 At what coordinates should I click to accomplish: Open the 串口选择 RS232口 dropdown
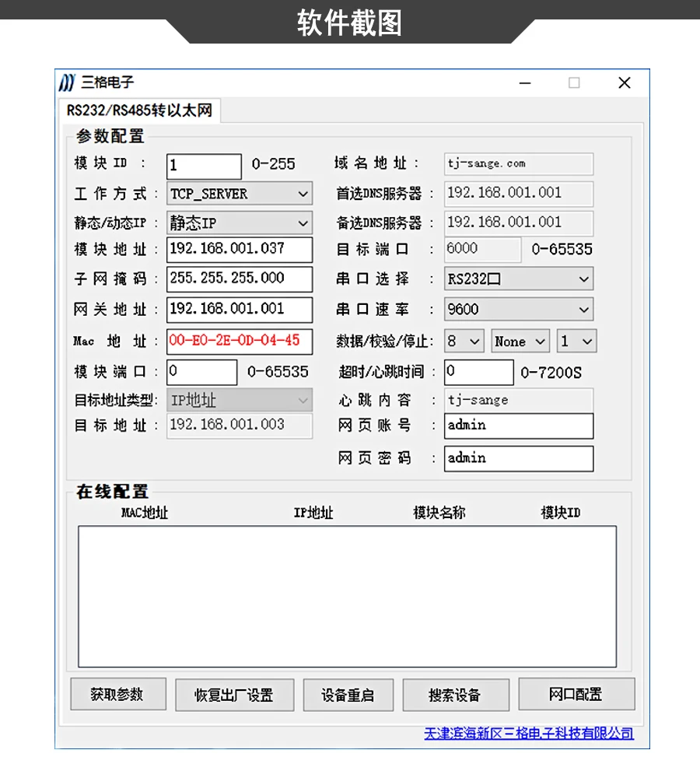(519, 279)
